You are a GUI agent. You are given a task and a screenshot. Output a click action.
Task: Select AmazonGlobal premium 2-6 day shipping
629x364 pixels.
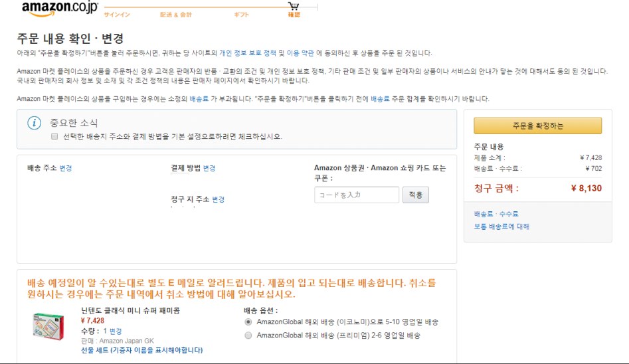click(x=248, y=335)
